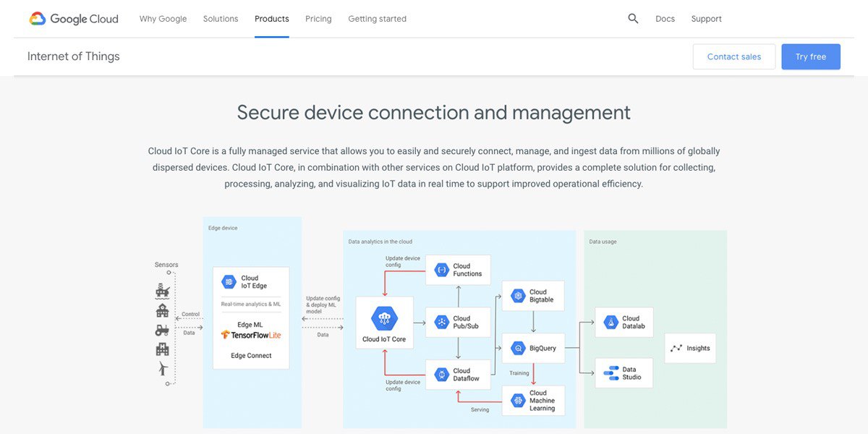Screen dimensions: 868x434
Task: Click the lower Update device config label
Action: (x=403, y=386)
